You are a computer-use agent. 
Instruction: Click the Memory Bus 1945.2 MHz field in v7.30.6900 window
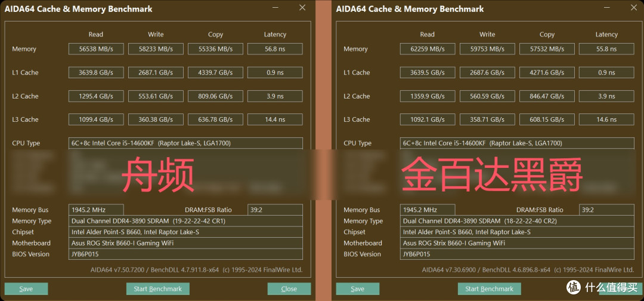point(428,210)
